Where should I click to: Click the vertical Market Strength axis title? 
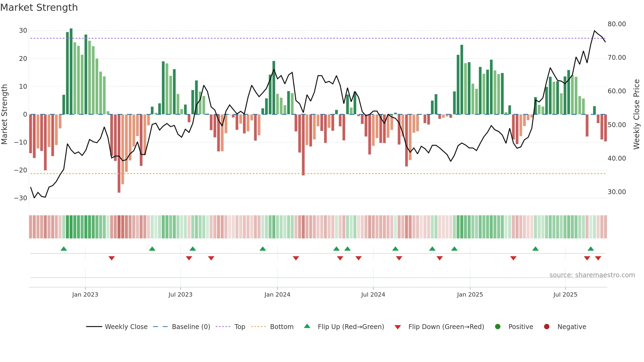[x=4, y=114]
